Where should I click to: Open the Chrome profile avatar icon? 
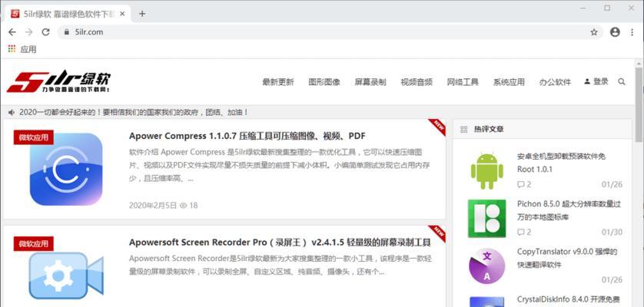tap(615, 32)
